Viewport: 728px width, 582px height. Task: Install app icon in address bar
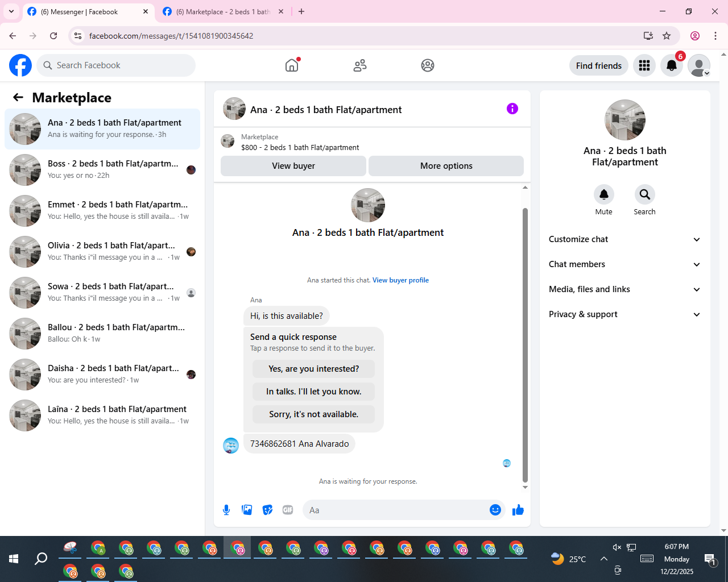[x=648, y=36]
